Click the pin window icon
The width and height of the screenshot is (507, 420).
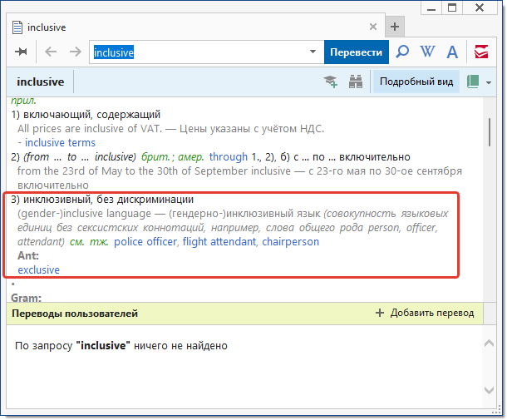click(21, 52)
